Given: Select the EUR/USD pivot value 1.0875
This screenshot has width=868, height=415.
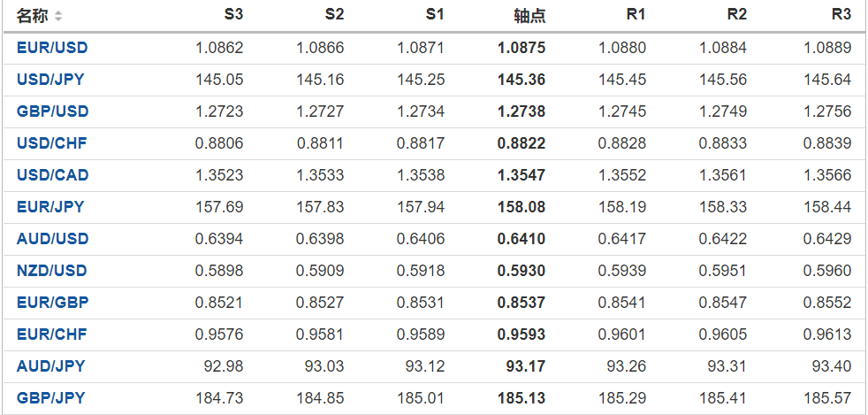Looking at the screenshot, I should (x=522, y=48).
